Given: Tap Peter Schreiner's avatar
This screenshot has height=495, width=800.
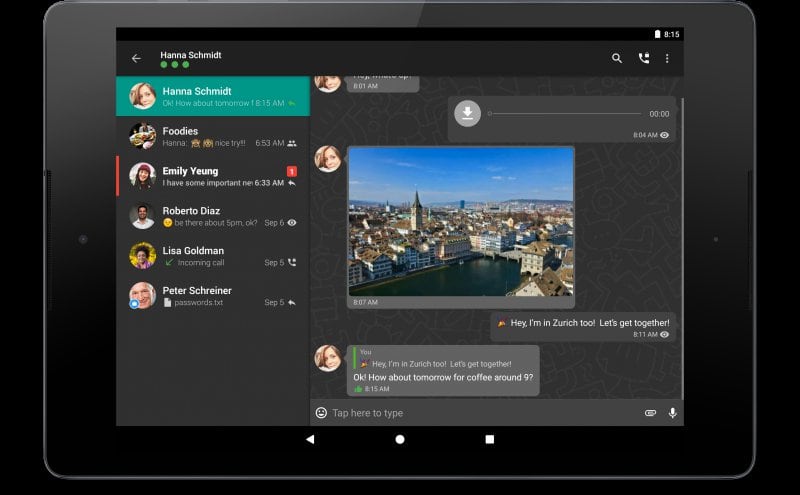Looking at the screenshot, I should tap(142, 295).
